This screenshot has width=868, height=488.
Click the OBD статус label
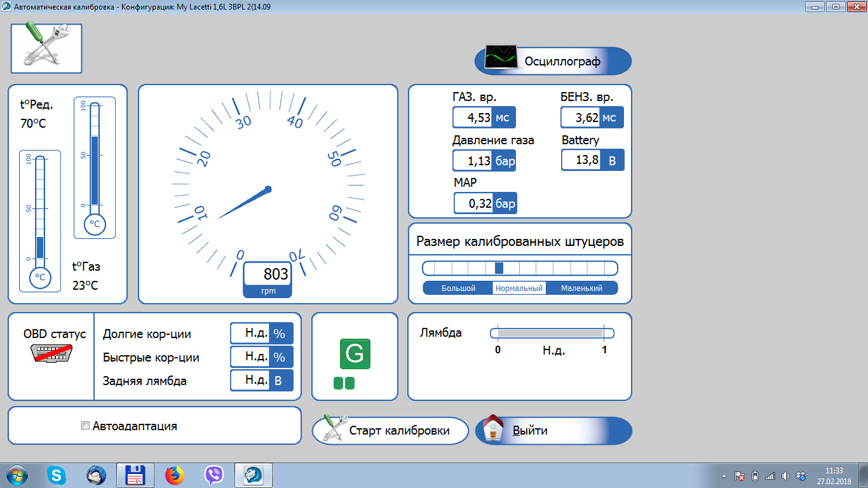[x=55, y=334]
